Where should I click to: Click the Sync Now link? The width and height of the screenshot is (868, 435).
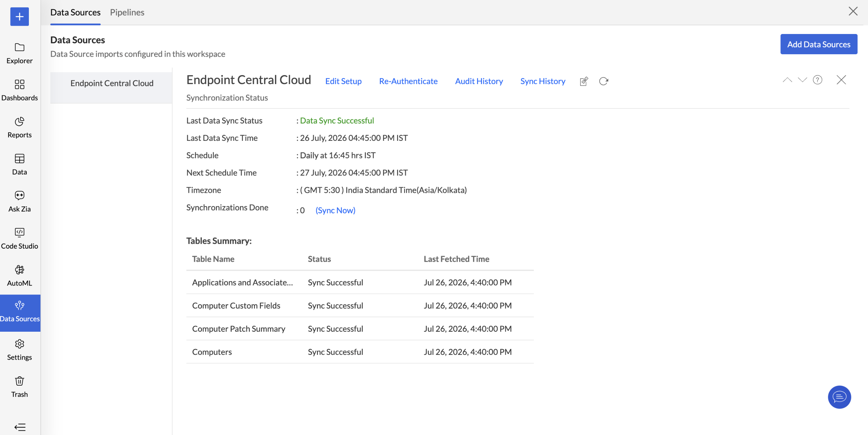click(x=335, y=210)
